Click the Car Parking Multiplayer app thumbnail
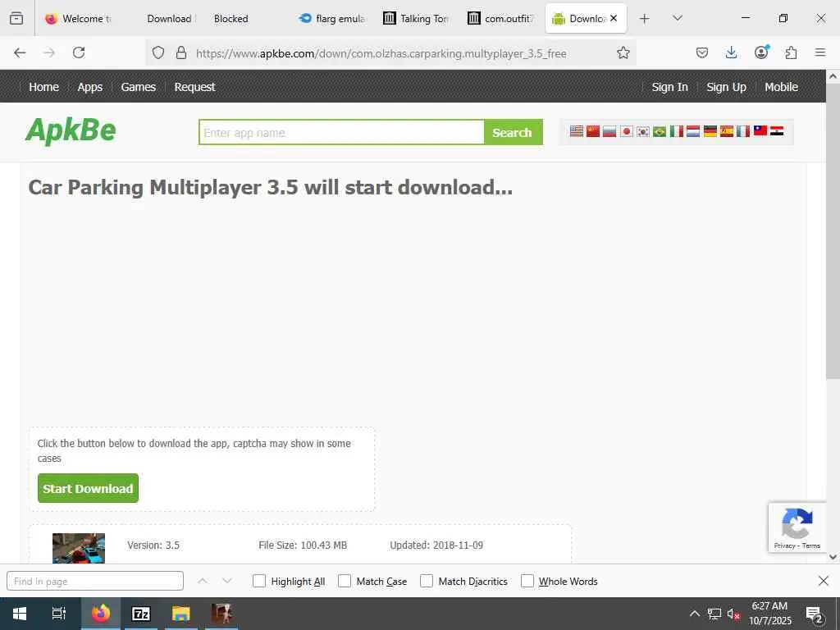This screenshot has height=630, width=840. point(79,548)
